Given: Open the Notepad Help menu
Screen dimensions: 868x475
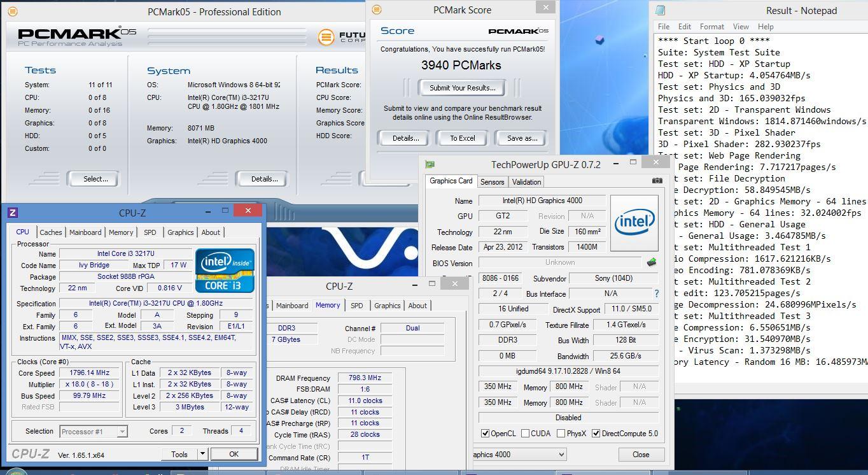Looking at the screenshot, I should coord(766,27).
